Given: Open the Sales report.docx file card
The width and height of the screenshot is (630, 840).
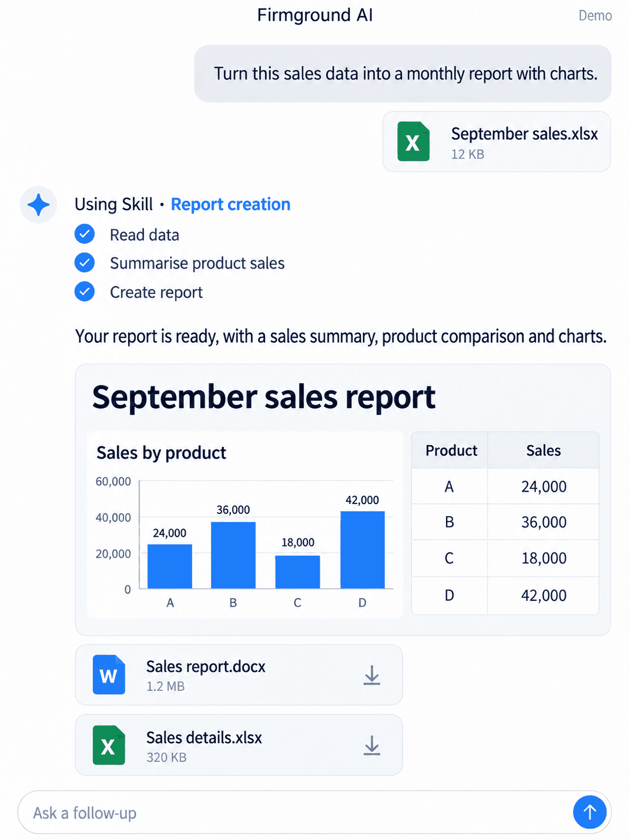Looking at the screenshot, I should coord(239,675).
